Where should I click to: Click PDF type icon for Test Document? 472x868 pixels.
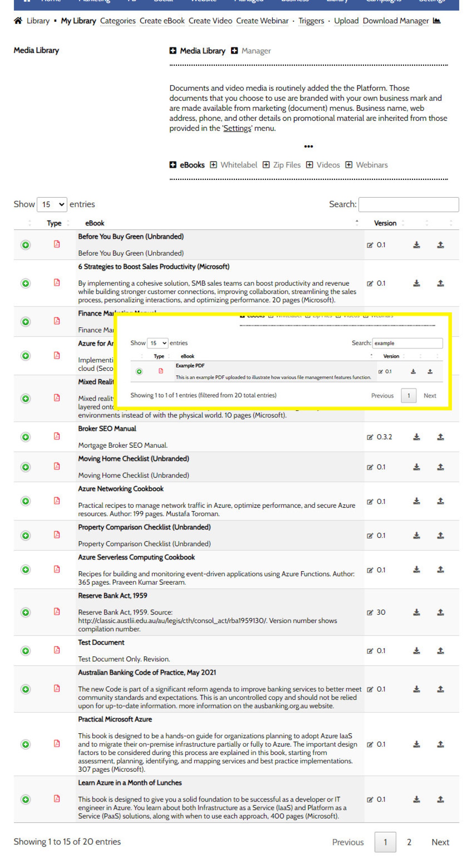click(x=57, y=650)
